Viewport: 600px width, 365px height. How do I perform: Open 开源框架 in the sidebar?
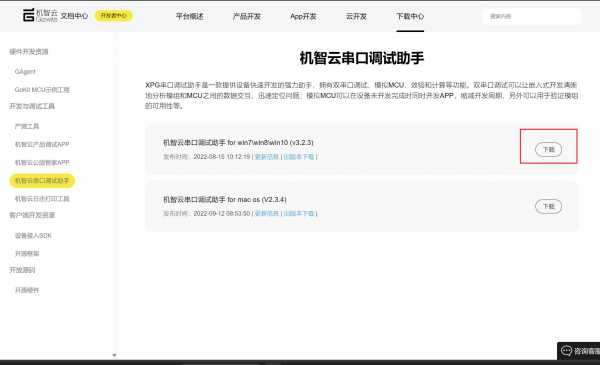tap(27, 253)
